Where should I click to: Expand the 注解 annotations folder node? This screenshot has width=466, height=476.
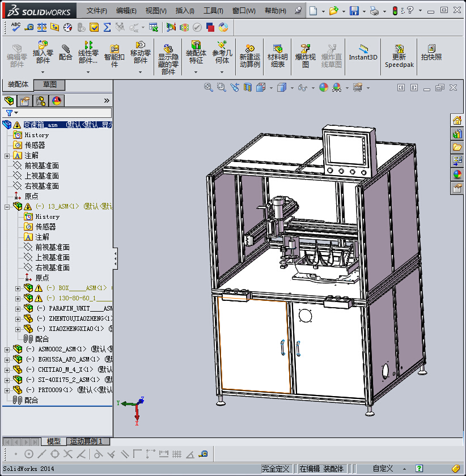[x=7, y=156]
